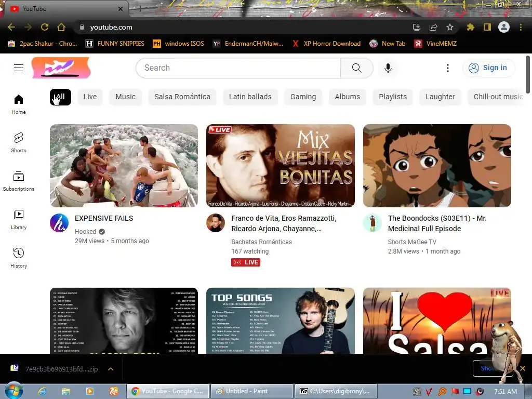
Task: Switch to Untitled - Paint window
Action: pos(252,391)
